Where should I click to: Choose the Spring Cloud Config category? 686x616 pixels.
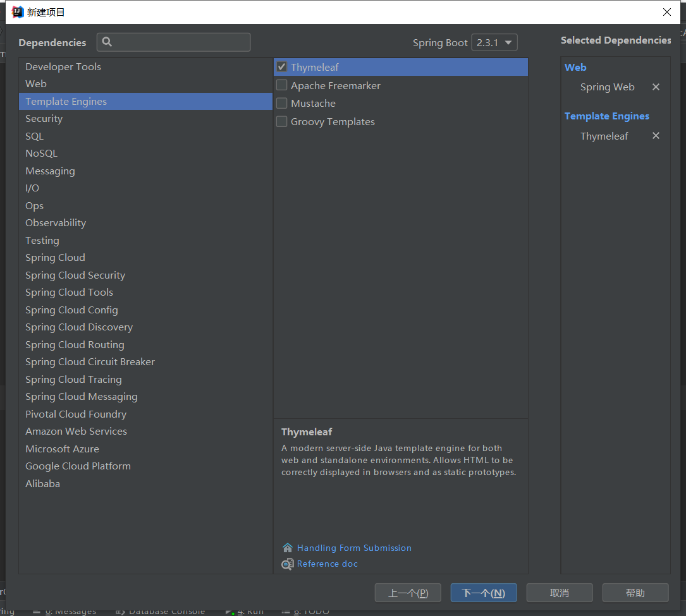(71, 310)
